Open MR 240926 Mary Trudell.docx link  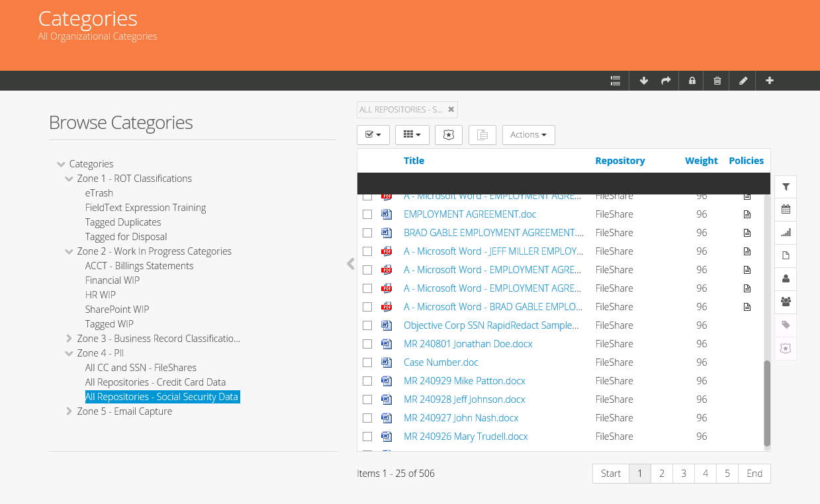(466, 437)
